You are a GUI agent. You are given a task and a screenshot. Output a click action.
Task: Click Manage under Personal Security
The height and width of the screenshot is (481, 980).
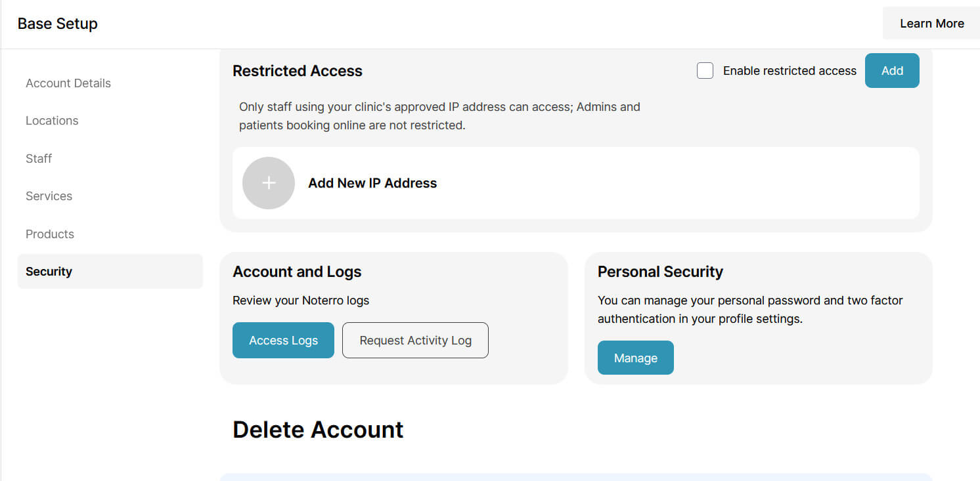635,358
